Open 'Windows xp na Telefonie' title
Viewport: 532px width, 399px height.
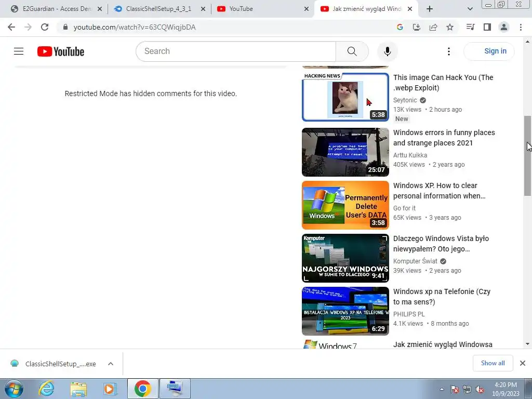(x=442, y=296)
